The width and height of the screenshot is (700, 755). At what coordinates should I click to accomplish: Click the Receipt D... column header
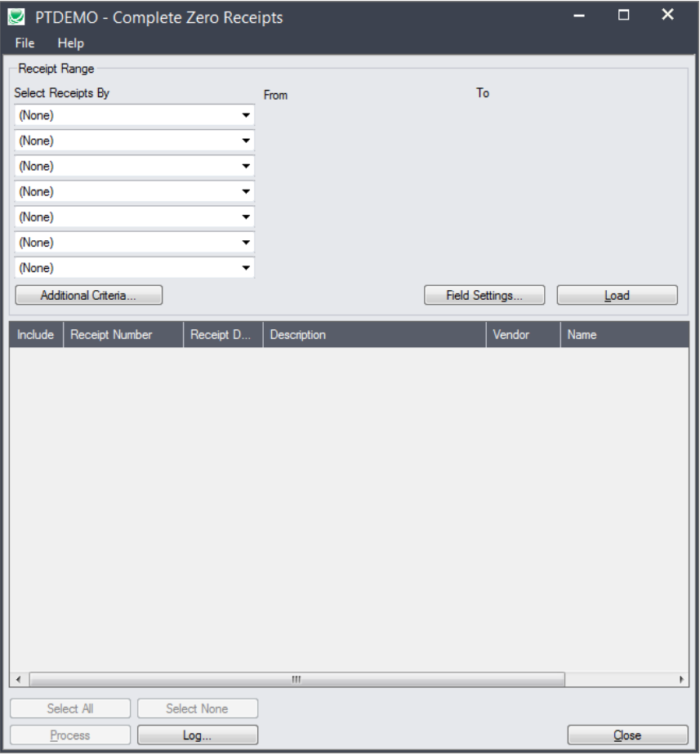(x=223, y=335)
